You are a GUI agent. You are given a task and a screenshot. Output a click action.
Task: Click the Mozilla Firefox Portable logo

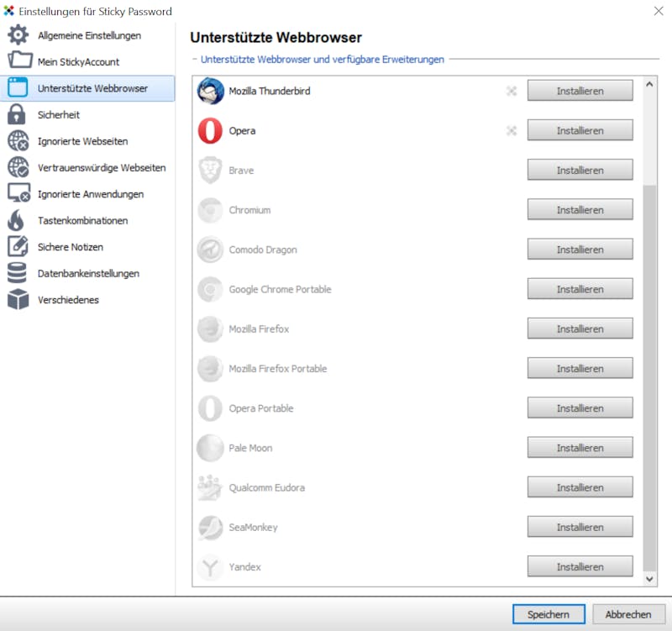(x=210, y=369)
